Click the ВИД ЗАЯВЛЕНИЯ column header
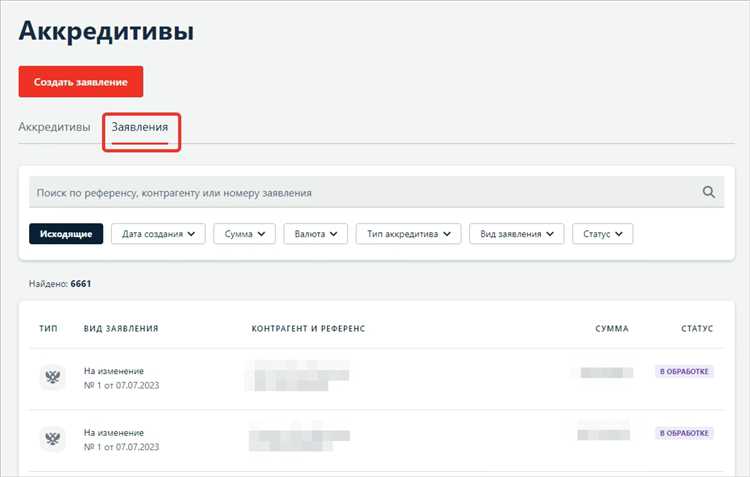The height and width of the screenshot is (477, 750). click(x=121, y=329)
